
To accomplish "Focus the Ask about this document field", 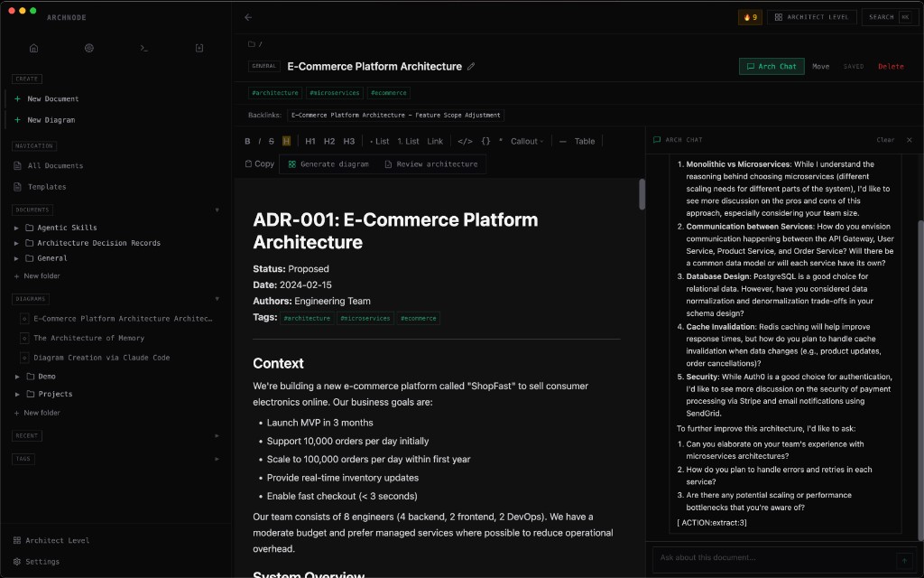I will click(773, 558).
